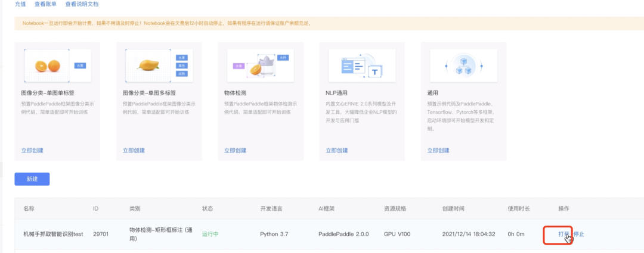Click the 图像分类-单图多标签 card title
644x253 pixels.
coord(150,93)
